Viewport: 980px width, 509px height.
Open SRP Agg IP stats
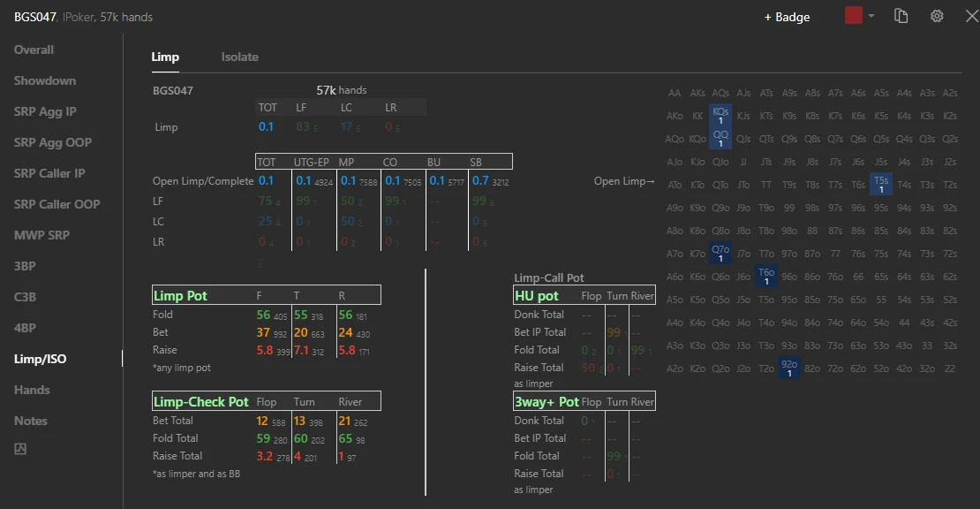(45, 111)
